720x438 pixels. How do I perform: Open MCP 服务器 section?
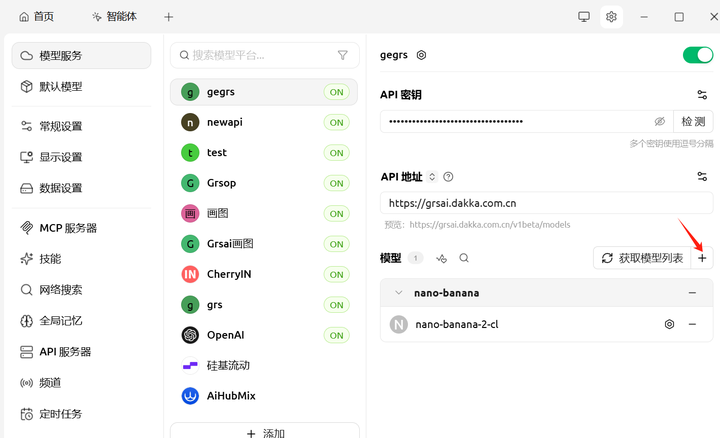[x=81, y=228]
